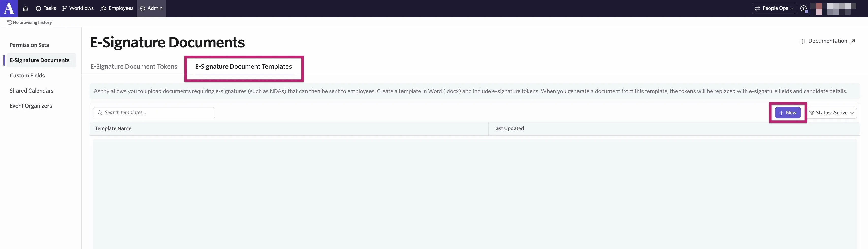Select E-Signature Document Templates tab

(x=244, y=67)
